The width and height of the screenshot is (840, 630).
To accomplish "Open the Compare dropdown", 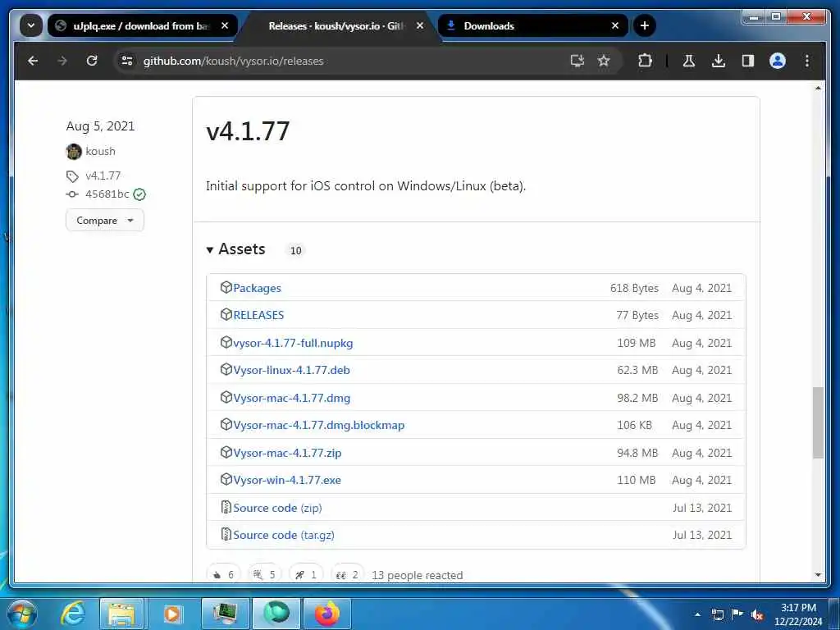I will point(105,220).
